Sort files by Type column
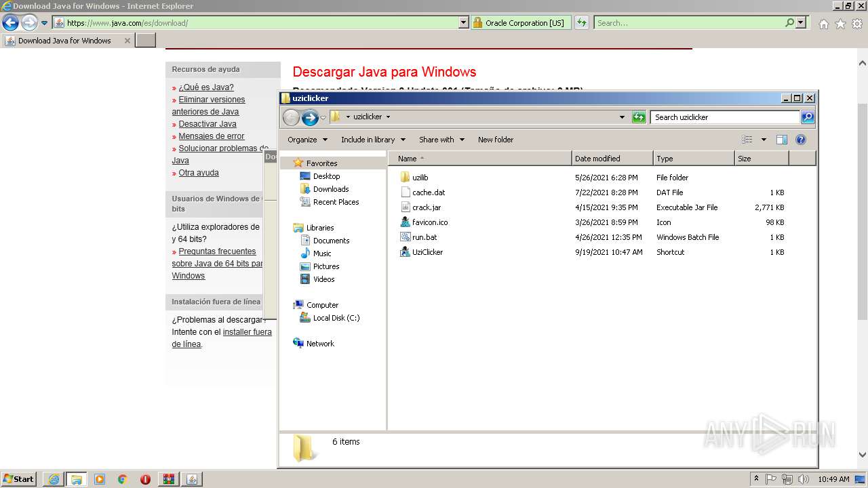The width and height of the screenshot is (868, 488). point(694,159)
